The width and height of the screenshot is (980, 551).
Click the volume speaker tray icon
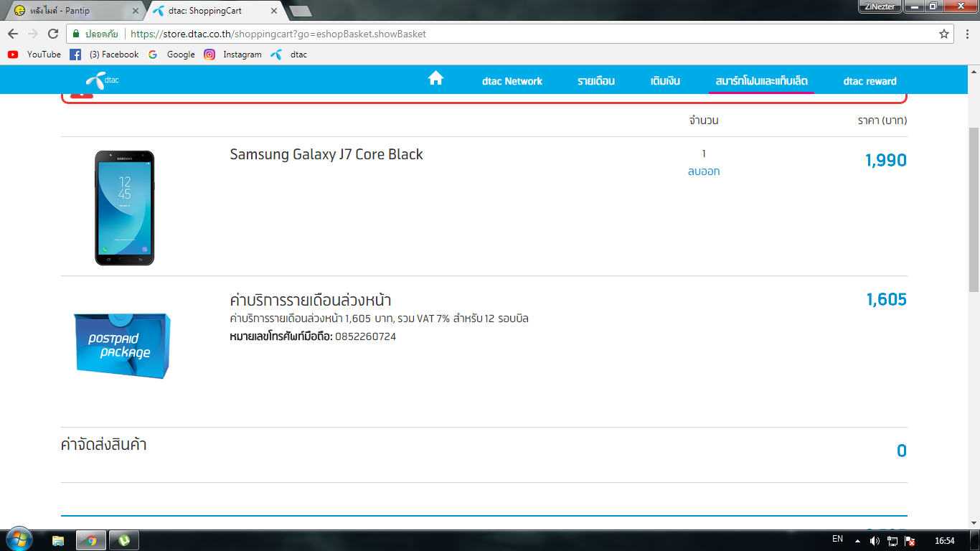(x=875, y=540)
